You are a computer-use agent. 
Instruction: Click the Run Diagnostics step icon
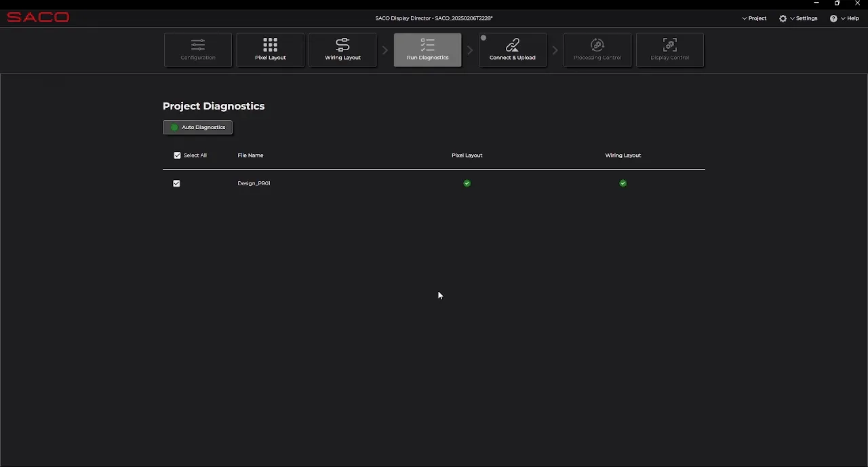point(427,45)
